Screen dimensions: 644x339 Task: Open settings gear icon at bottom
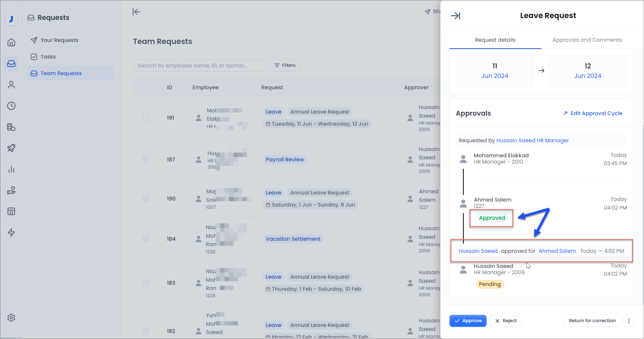pyautogui.click(x=11, y=318)
